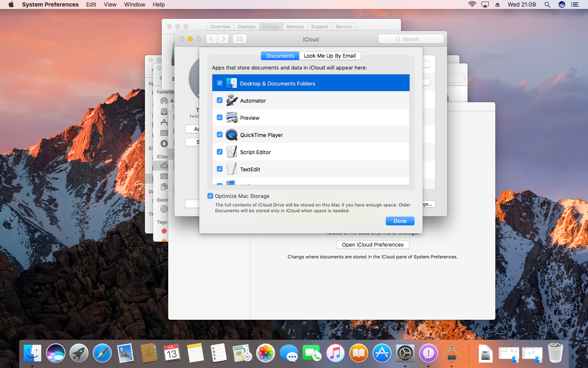Select iCloud Drive cloud icon in Finder sidebar
The image size is (588, 368).
coord(164,166)
